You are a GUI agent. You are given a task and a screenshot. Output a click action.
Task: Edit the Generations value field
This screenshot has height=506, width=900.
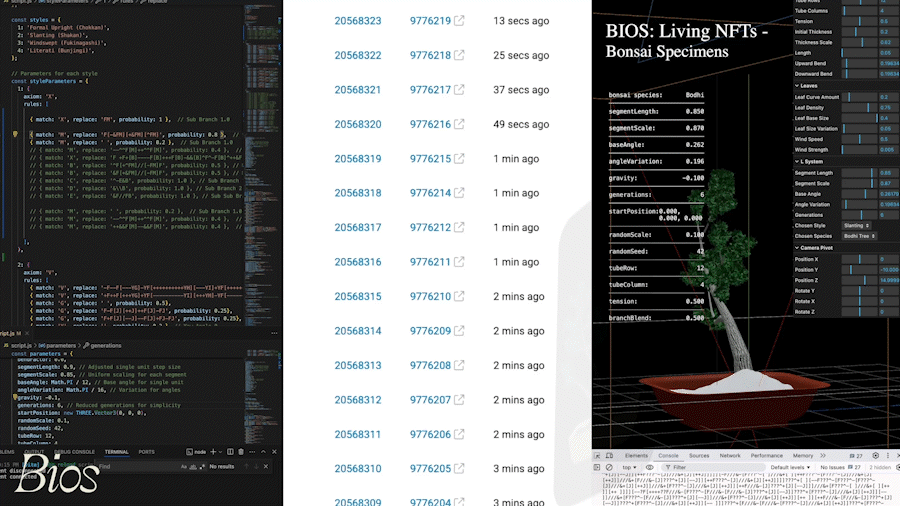(889, 215)
